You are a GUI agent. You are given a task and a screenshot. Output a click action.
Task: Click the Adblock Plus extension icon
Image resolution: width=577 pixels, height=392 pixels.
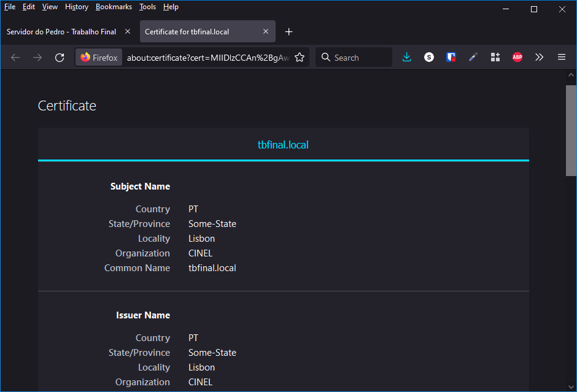coord(517,57)
